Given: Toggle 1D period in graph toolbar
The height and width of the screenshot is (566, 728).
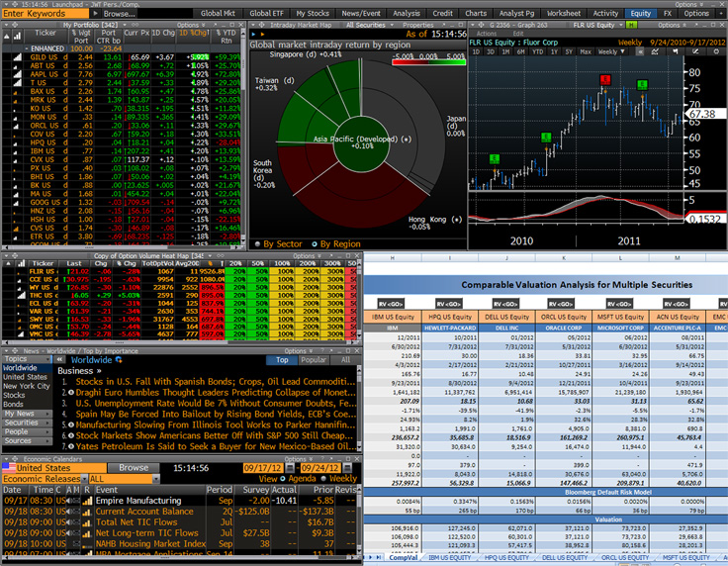Looking at the screenshot, I should point(477,52).
